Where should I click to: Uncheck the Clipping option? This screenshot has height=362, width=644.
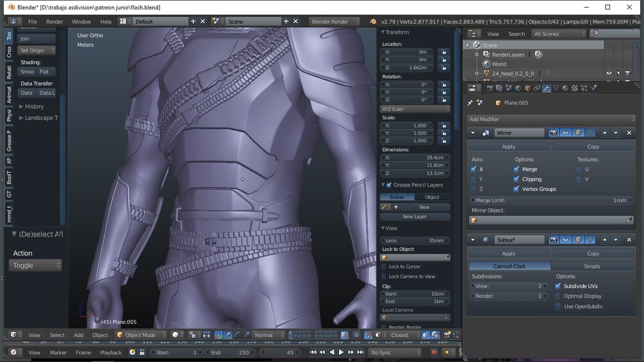516,179
